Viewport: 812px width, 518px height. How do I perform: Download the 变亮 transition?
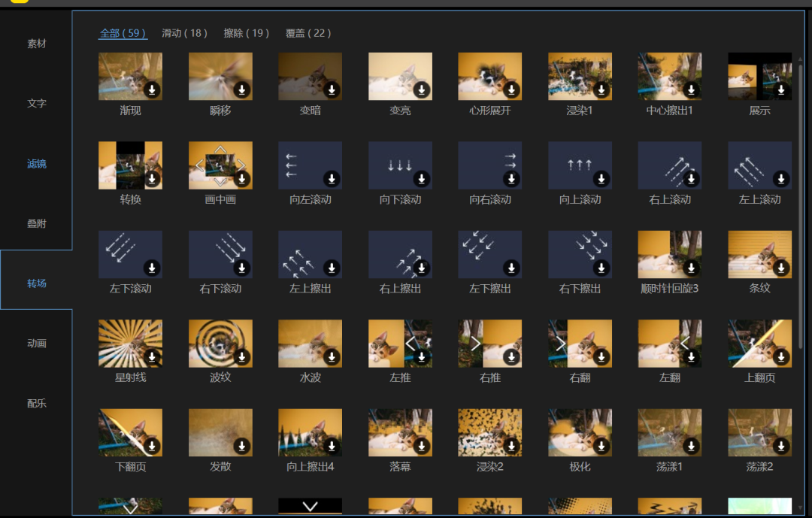coord(422,89)
